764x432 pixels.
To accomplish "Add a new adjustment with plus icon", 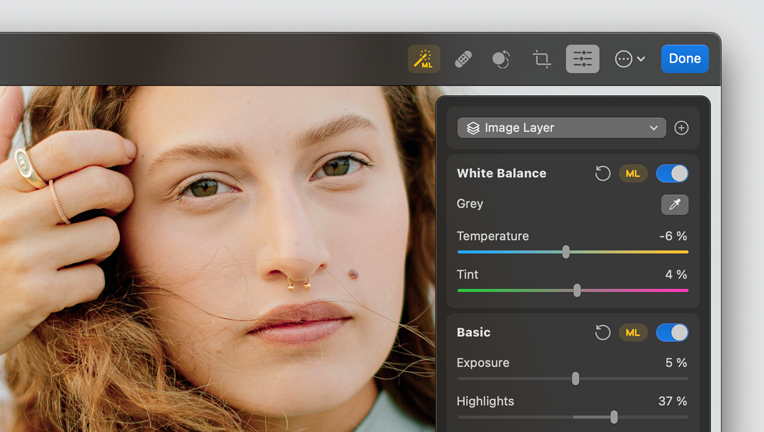I will click(x=681, y=128).
